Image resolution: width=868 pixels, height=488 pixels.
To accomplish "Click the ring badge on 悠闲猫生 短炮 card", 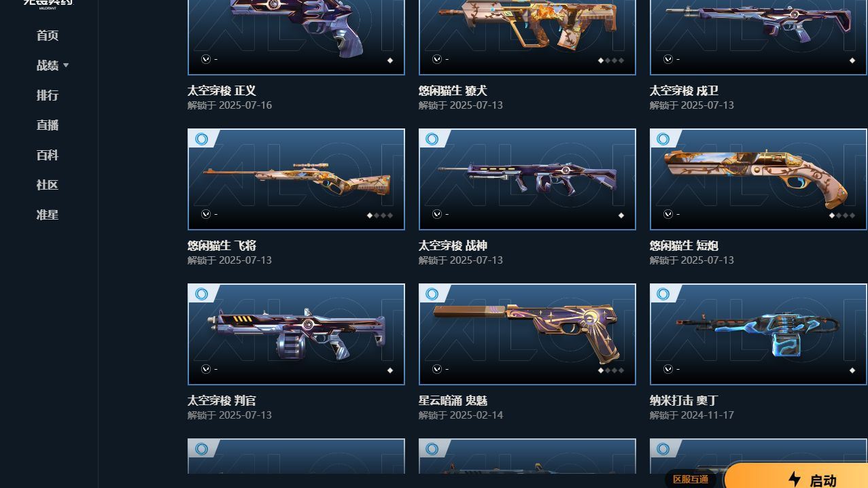I will 663,139.
